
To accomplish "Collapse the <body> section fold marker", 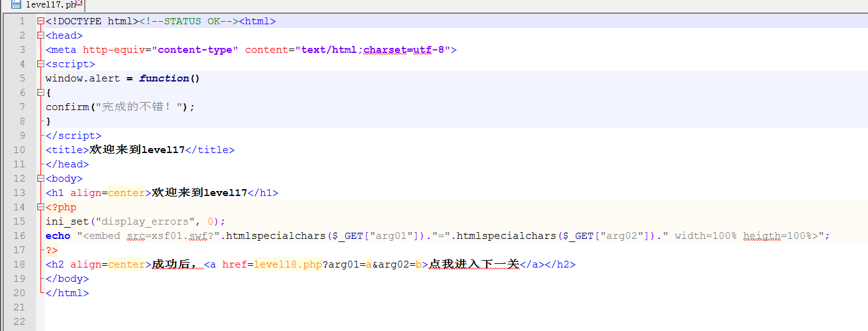I will click(41, 179).
